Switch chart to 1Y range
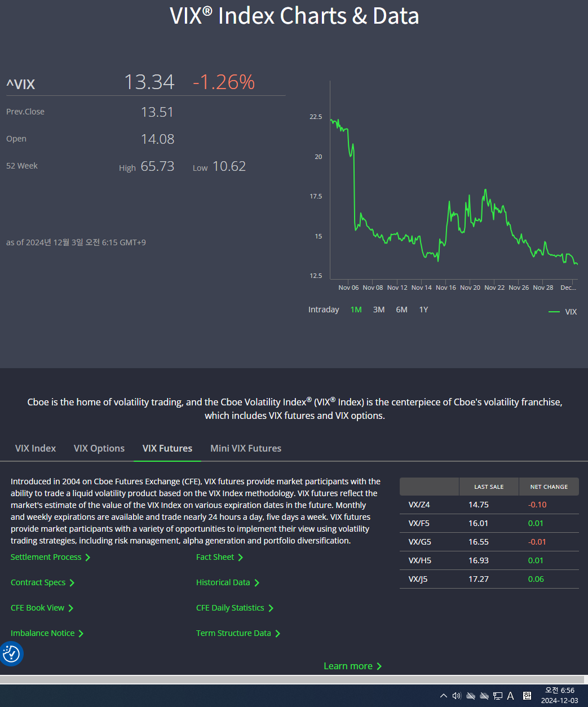588x707 pixels. point(423,310)
